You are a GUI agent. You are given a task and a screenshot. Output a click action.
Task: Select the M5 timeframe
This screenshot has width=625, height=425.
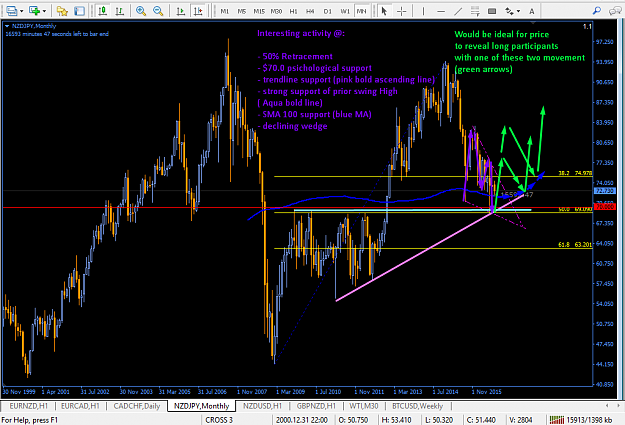[242, 11]
